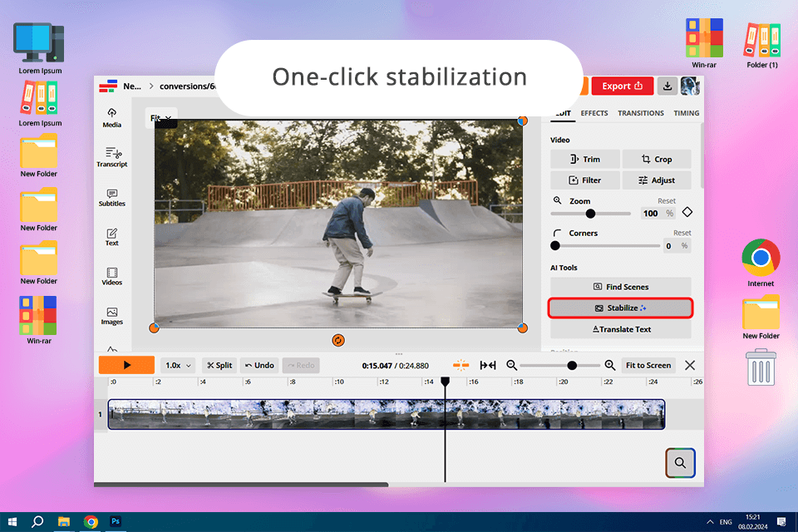Image resolution: width=798 pixels, height=532 pixels.
Task: Adjust the timeline zoom slider
Action: 572,366
